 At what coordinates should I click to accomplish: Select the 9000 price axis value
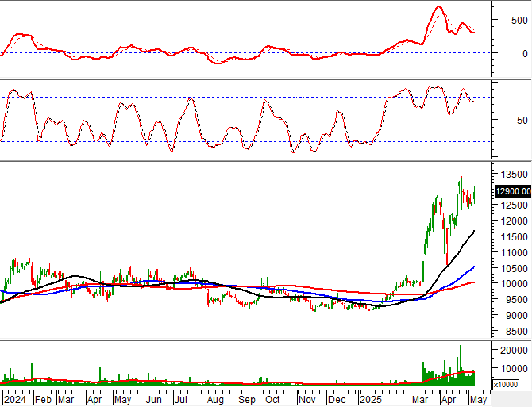(517, 315)
